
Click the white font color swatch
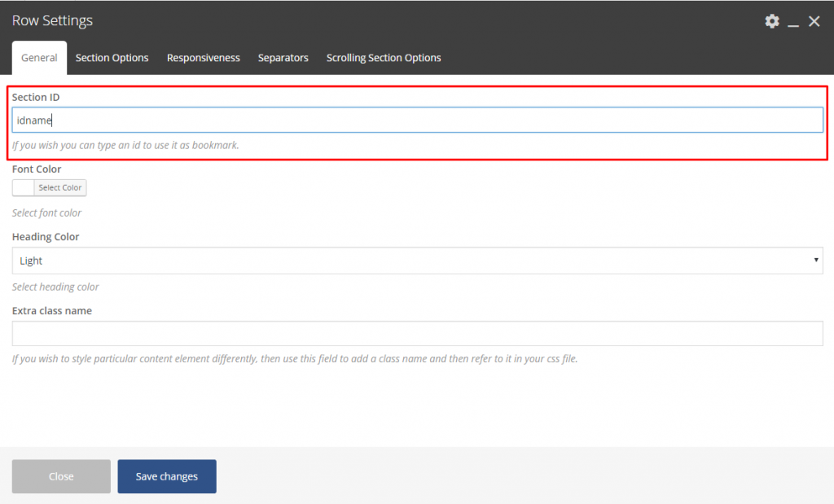(x=24, y=188)
